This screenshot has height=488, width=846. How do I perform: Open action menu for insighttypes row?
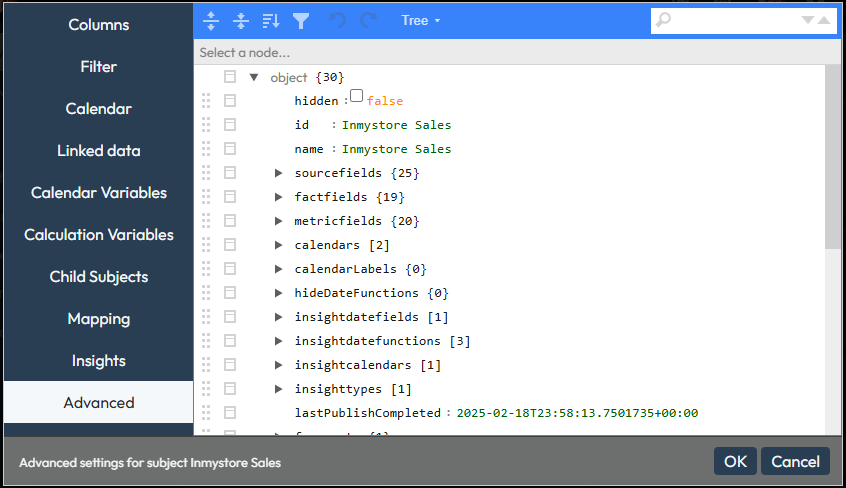coord(230,389)
